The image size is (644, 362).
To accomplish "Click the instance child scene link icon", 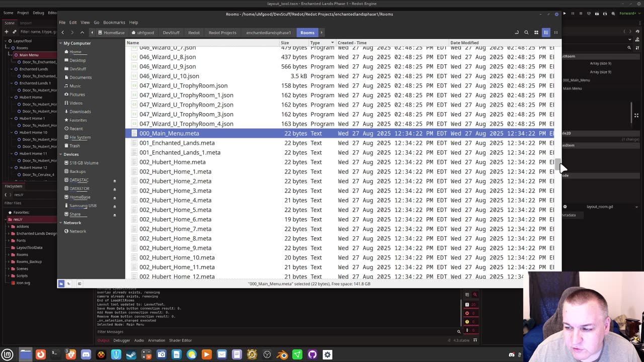I will [x=14, y=32].
